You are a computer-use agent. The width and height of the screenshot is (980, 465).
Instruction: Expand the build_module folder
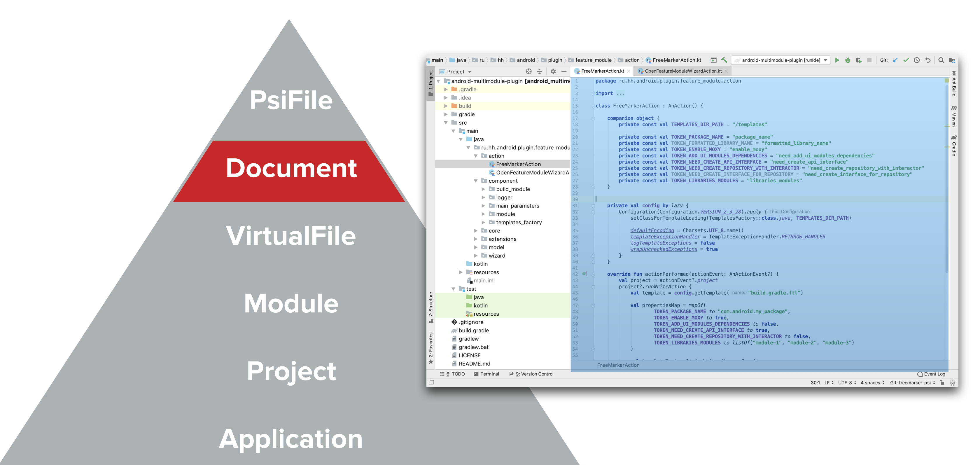[483, 189]
